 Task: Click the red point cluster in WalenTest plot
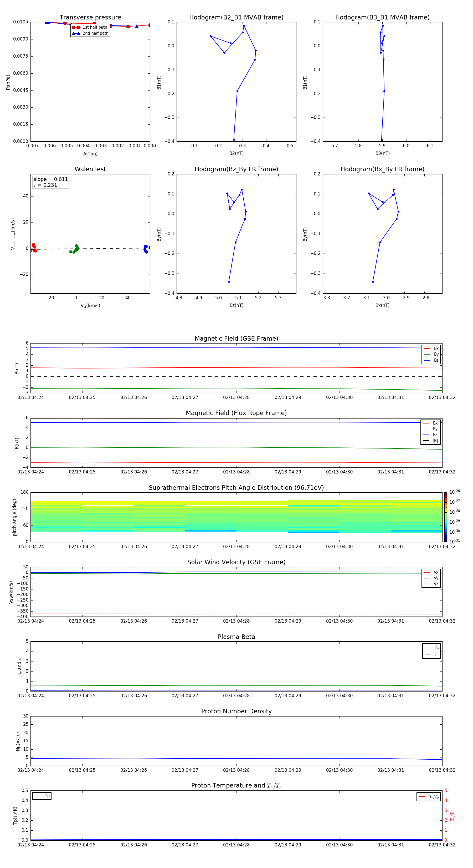pyautogui.click(x=34, y=248)
